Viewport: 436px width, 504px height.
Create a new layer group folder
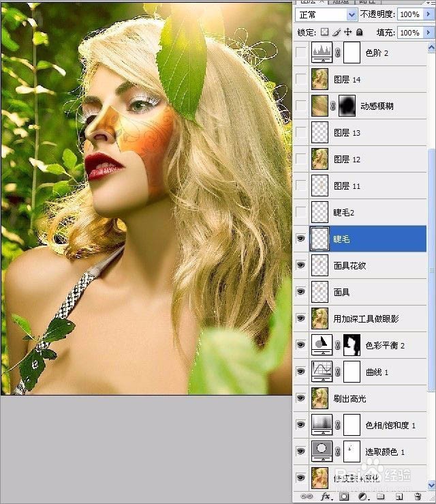point(381,496)
